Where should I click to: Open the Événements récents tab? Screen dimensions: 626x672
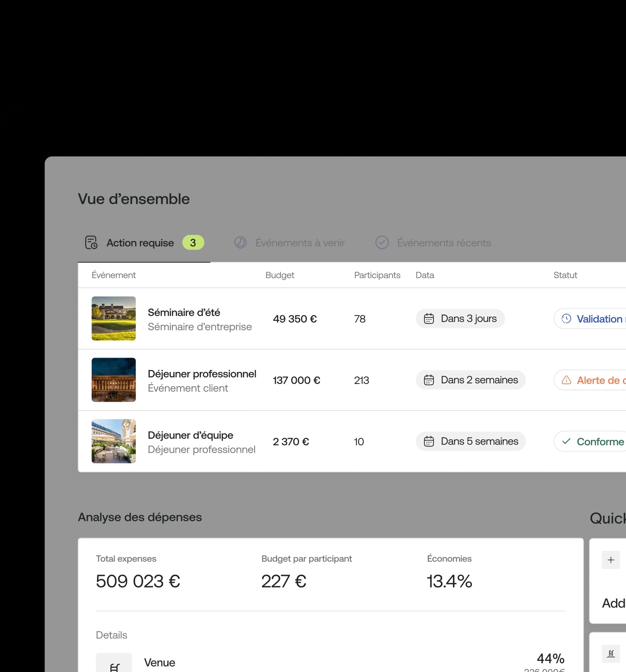[444, 243]
